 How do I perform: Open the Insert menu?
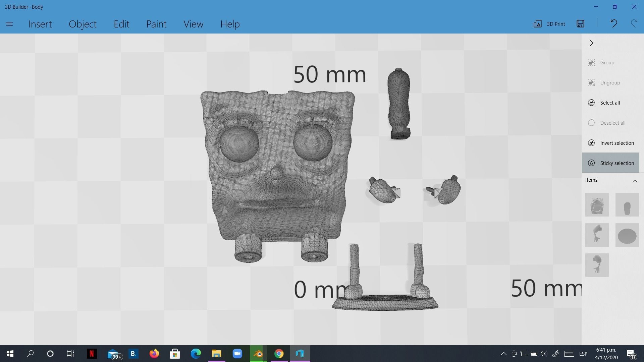[x=40, y=24]
